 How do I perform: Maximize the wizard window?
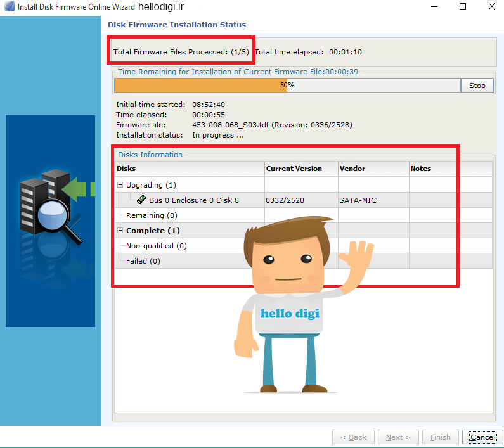463,6
